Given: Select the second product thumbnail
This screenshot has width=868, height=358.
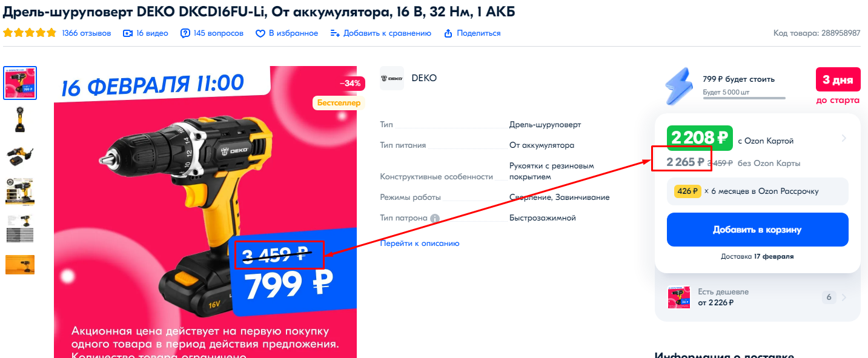Looking at the screenshot, I should click(x=20, y=120).
